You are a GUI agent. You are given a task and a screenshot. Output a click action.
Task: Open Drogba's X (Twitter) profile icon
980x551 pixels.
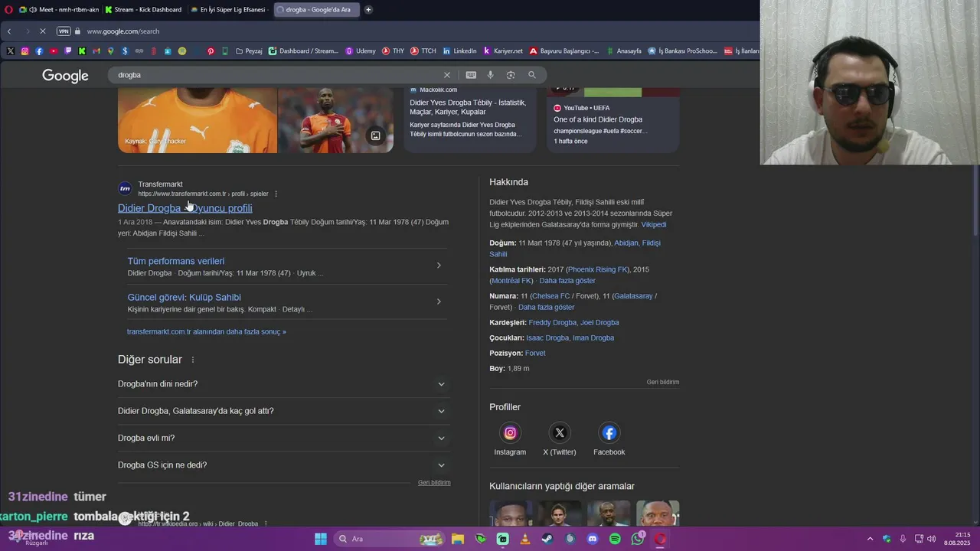point(560,433)
